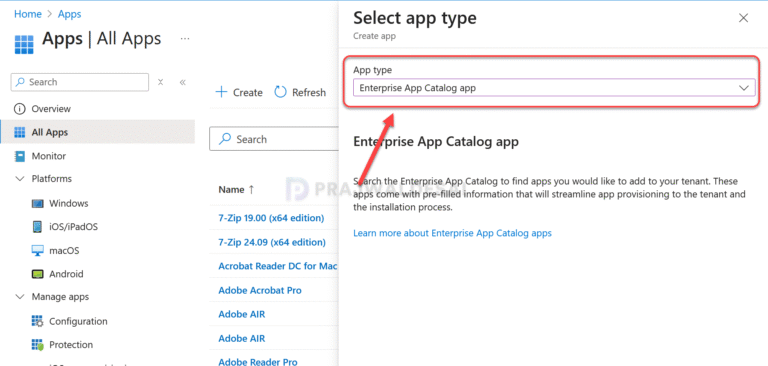
Task: Click the Monitor book icon
Action: coord(20,156)
